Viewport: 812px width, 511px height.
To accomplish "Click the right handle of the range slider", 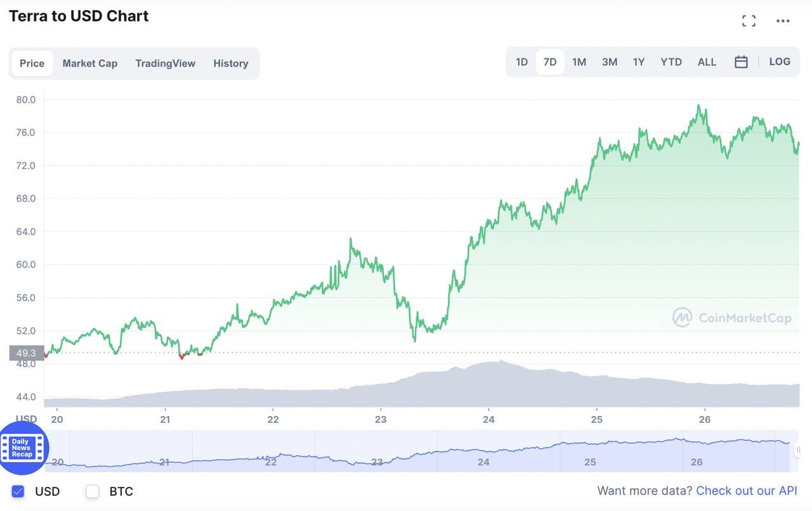I will [x=798, y=450].
